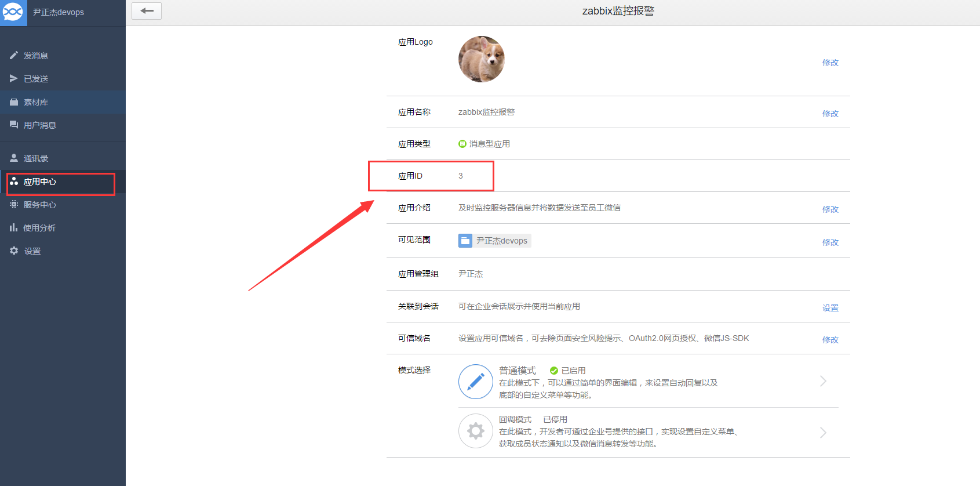Viewport: 980px width, 486px height.
Task: Click the 普通模式 title text
Action: pyautogui.click(x=518, y=370)
